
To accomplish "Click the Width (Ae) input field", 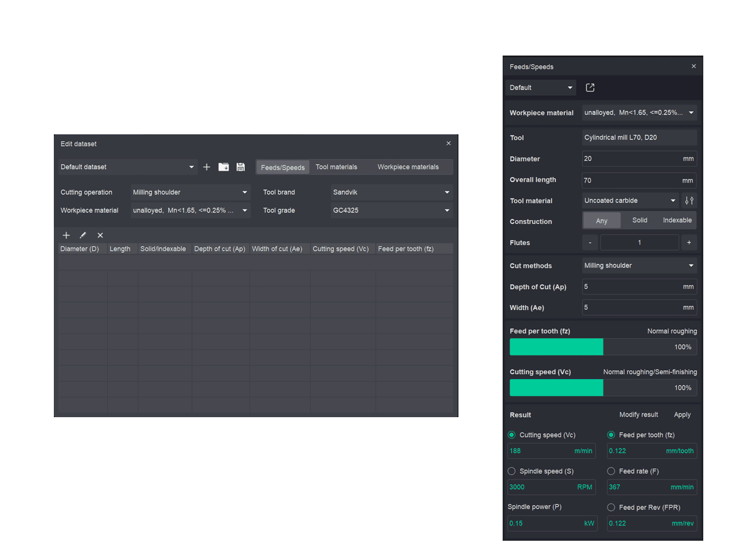I will 639,308.
